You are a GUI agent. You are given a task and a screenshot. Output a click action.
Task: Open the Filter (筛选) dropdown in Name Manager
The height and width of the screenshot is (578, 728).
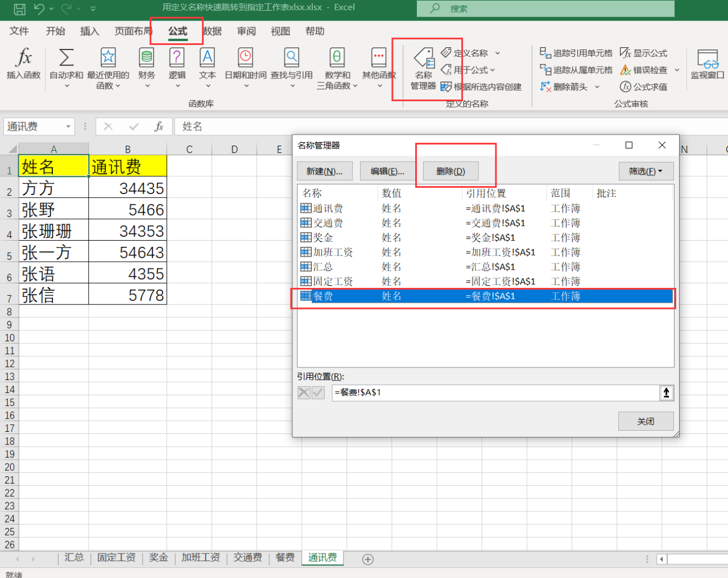646,171
